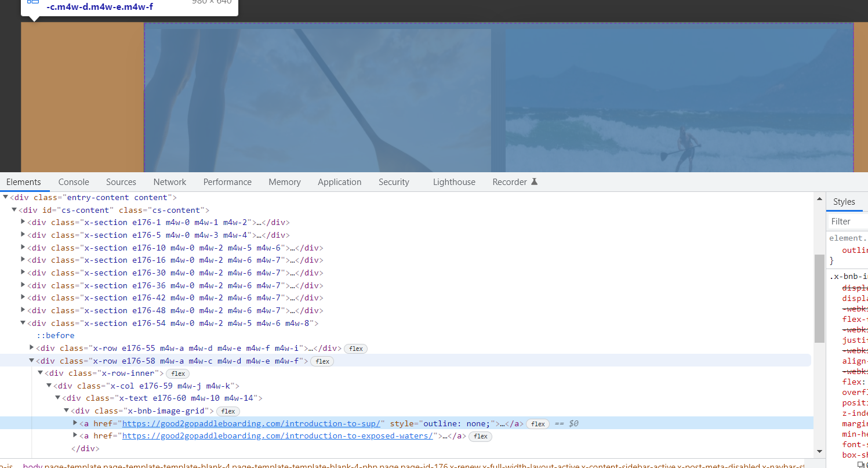Viewport: 868px width, 468px height.
Task: Click the body breadcrumb at bottom
Action: (x=32, y=466)
